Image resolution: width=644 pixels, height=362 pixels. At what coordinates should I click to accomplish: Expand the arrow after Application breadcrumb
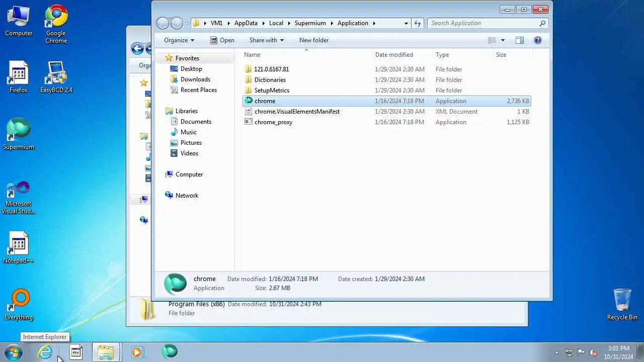pyautogui.click(x=374, y=23)
